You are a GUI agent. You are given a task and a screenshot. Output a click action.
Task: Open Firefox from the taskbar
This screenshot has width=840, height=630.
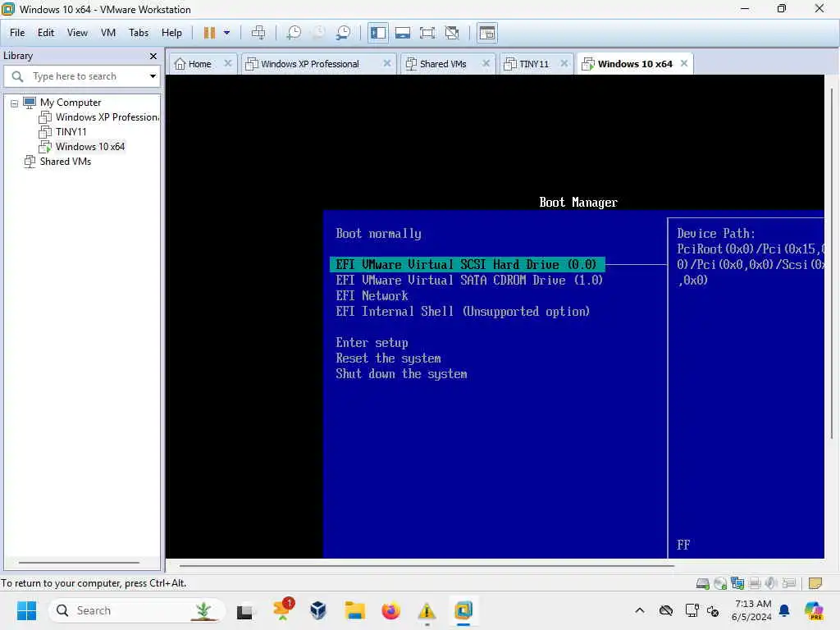tap(390, 610)
